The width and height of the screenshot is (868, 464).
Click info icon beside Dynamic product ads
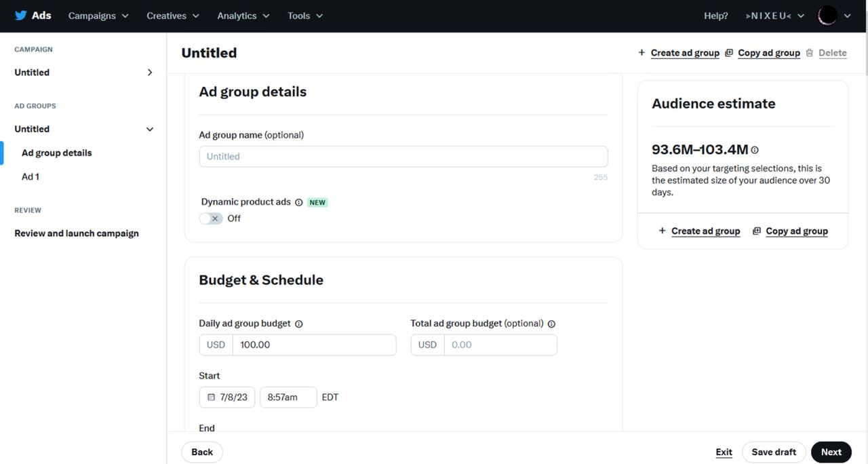(299, 202)
